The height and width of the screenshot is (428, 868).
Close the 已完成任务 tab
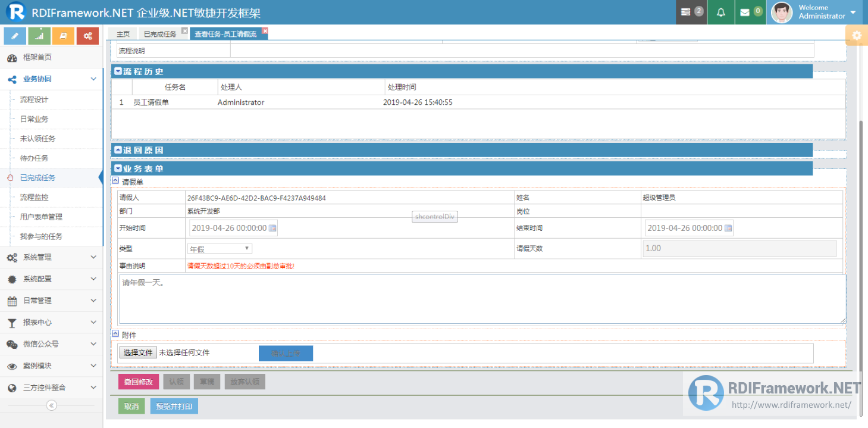click(x=184, y=31)
